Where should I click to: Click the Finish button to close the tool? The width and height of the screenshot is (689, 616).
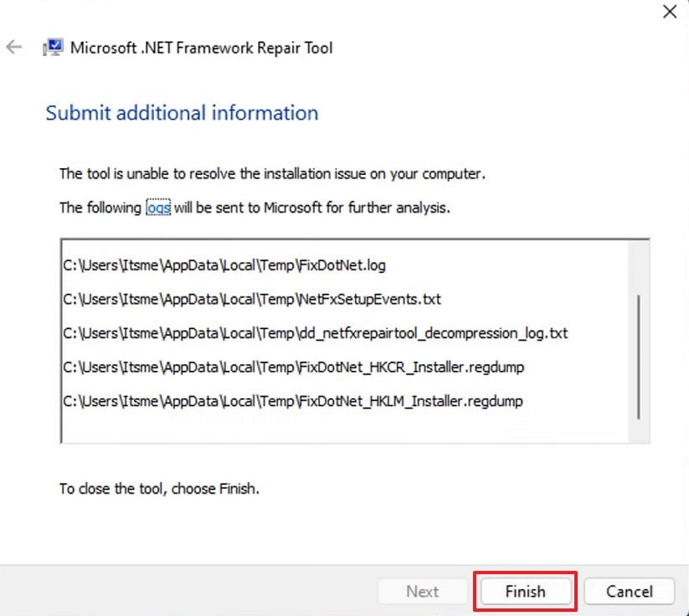(x=525, y=591)
